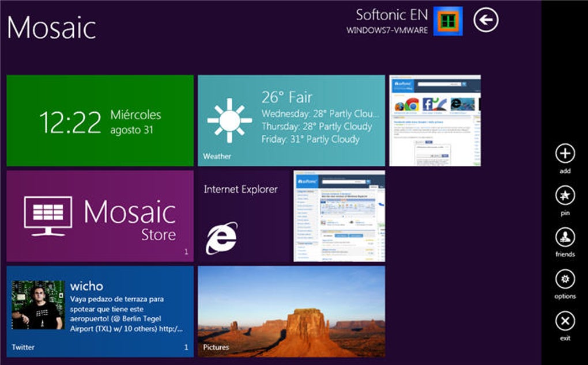
Task: Click the Internet Explorer logo icon
Action: pos(221,238)
